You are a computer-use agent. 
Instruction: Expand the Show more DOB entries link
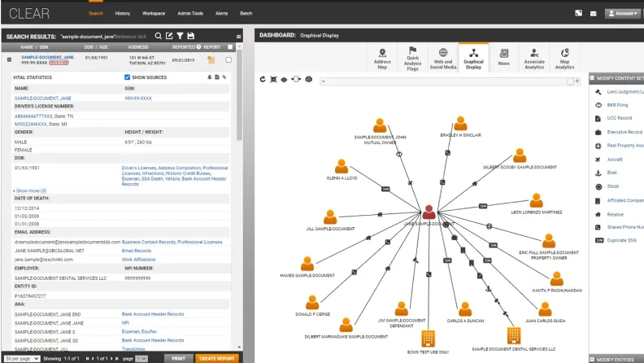(x=29, y=190)
